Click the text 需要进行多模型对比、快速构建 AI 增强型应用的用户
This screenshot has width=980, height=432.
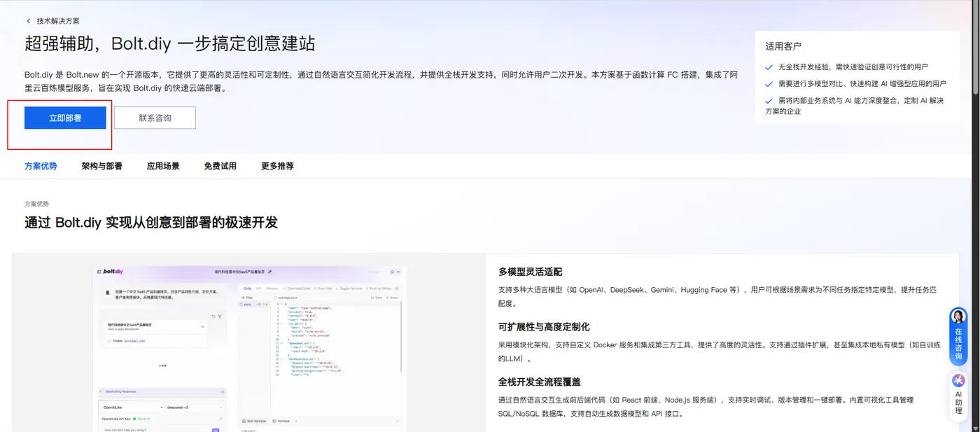click(x=862, y=83)
